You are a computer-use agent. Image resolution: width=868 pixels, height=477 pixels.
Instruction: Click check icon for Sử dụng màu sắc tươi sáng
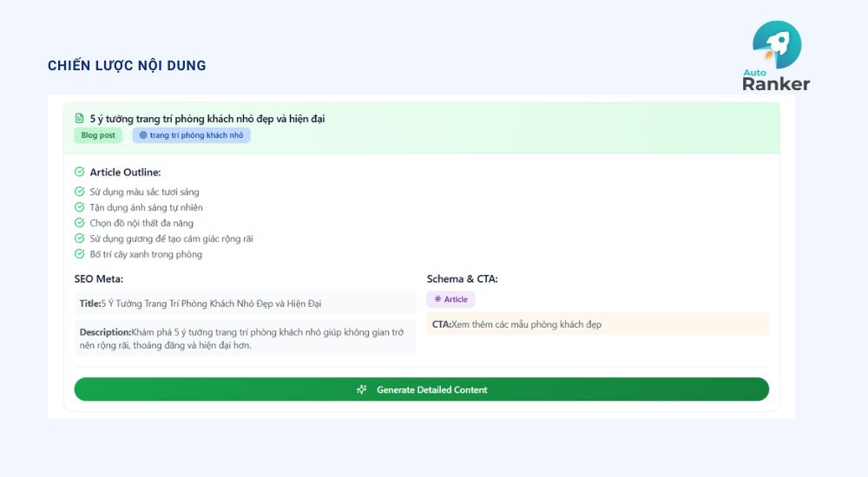point(80,192)
